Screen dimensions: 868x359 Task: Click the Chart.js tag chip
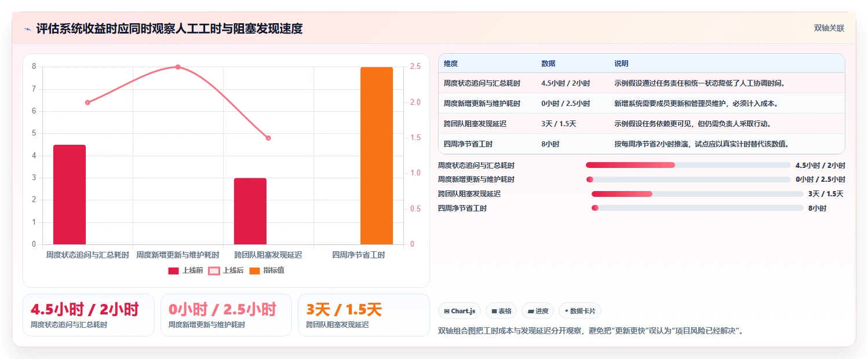pyautogui.click(x=459, y=311)
